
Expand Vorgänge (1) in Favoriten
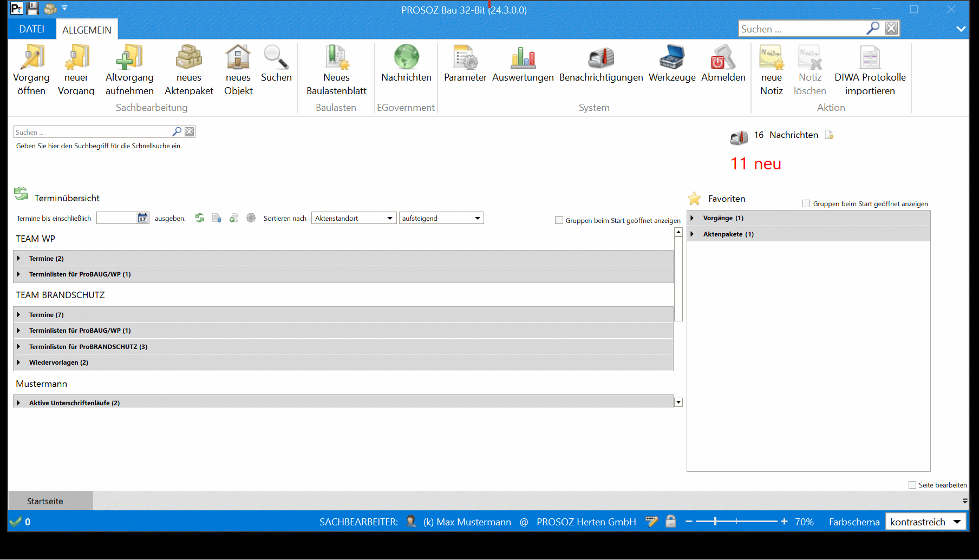pos(692,218)
